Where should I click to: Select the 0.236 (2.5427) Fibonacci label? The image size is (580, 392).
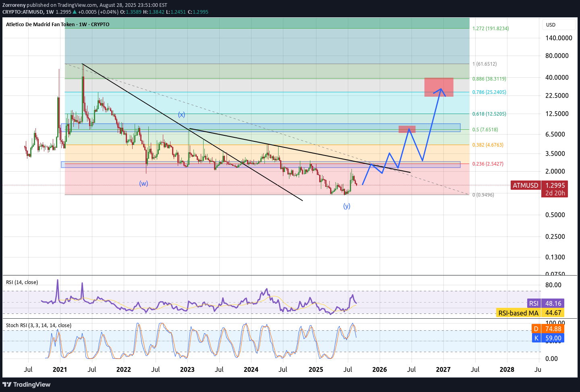[x=488, y=164]
